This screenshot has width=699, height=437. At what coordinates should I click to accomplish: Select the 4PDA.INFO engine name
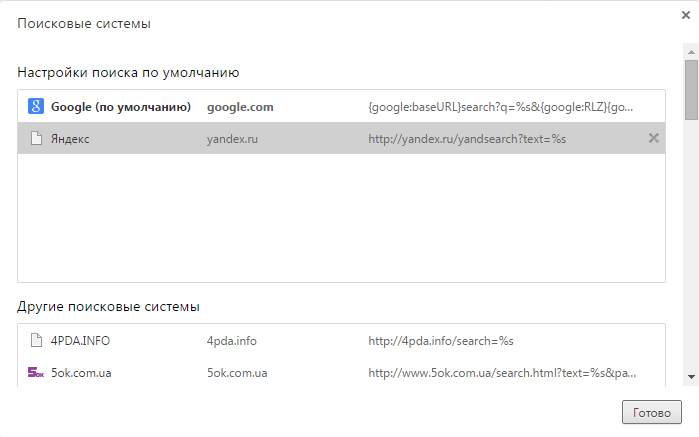tap(80, 341)
